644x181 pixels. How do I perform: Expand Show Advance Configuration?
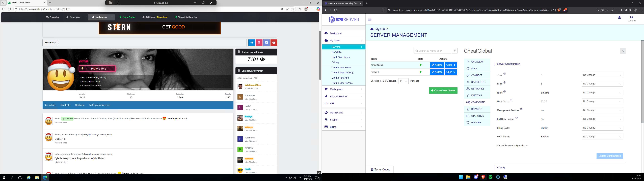[x=513, y=145]
